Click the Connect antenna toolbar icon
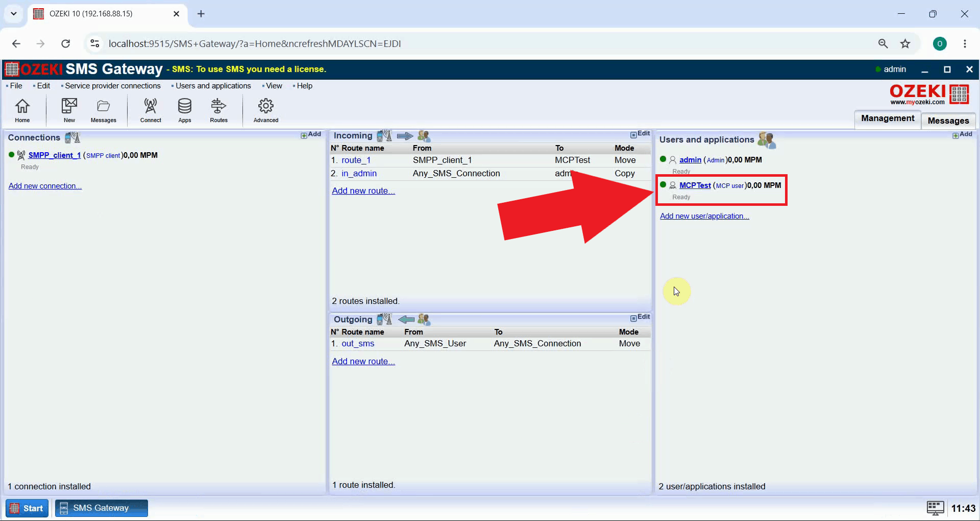The width and height of the screenshot is (980, 521). click(x=151, y=110)
